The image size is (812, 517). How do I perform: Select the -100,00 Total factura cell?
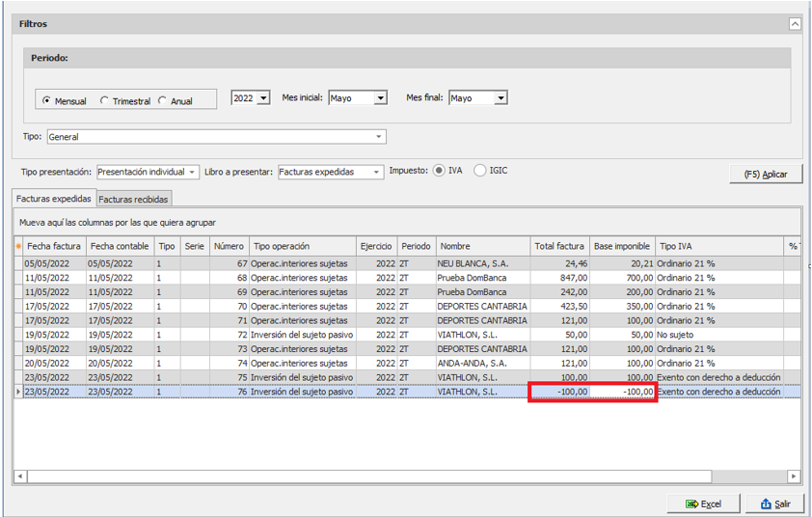point(559,392)
